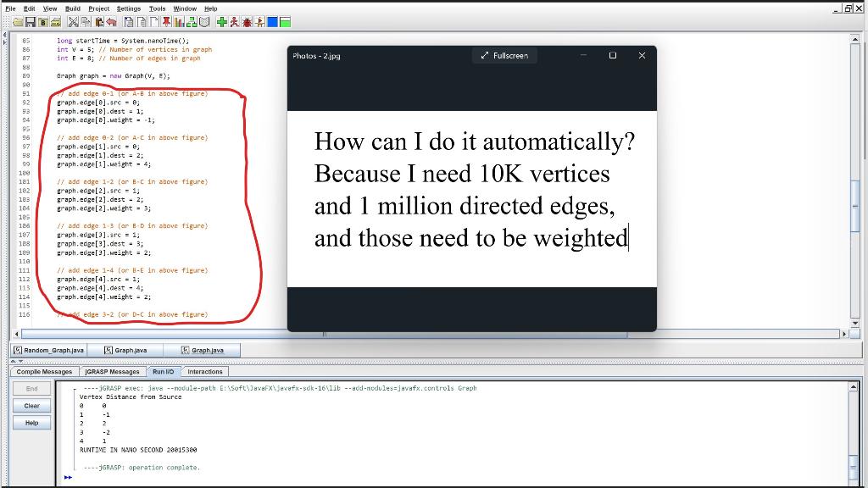Click the Print icon in toolbar

55,22
